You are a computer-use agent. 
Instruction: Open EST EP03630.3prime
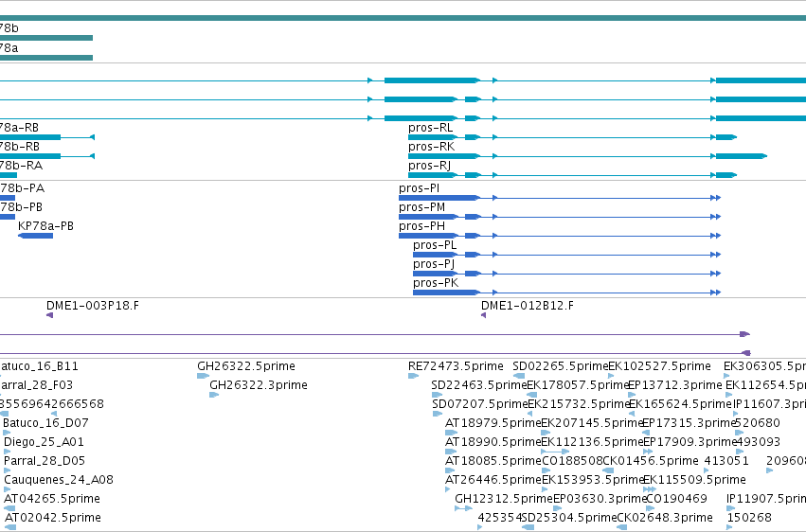(x=600, y=499)
